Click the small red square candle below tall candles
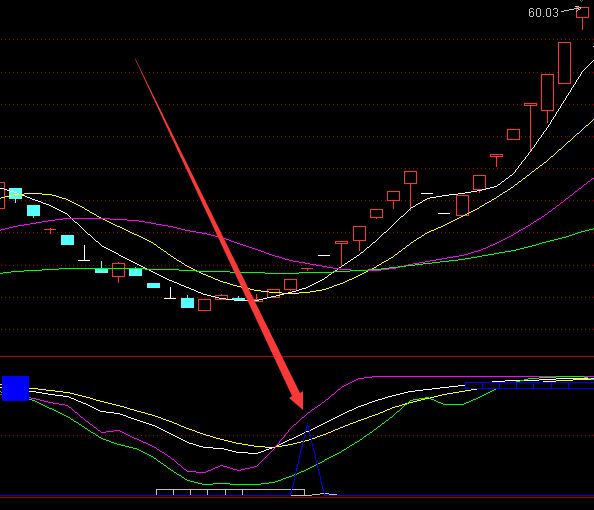594x510 pixels. click(513, 135)
